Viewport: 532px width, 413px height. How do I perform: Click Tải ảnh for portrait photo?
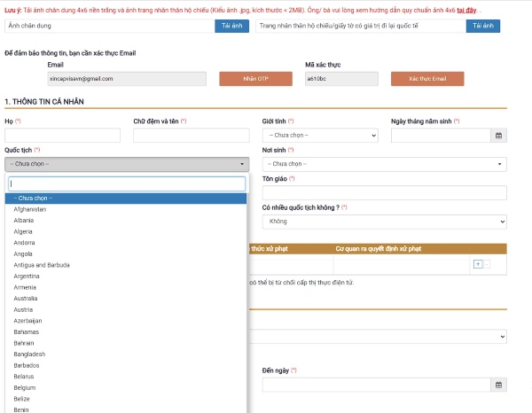click(231, 26)
